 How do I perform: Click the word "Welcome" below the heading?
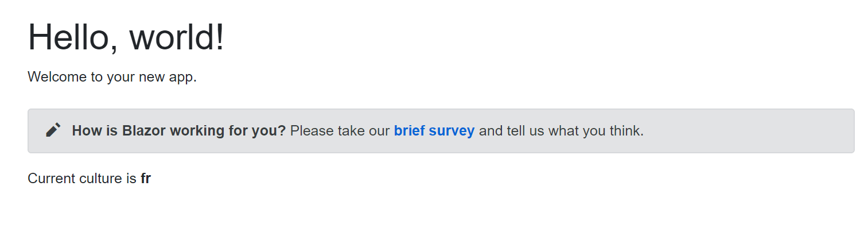click(x=57, y=76)
